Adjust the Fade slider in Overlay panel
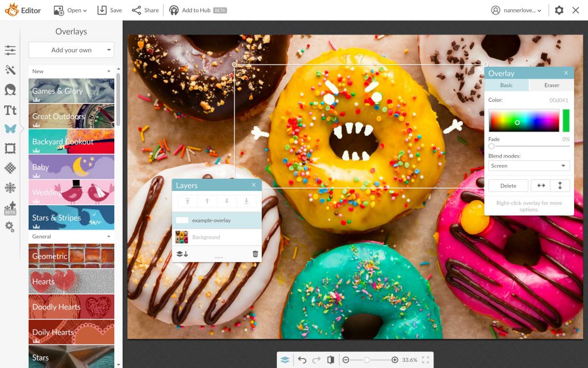This screenshot has height=368, width=588. point(492,146)
